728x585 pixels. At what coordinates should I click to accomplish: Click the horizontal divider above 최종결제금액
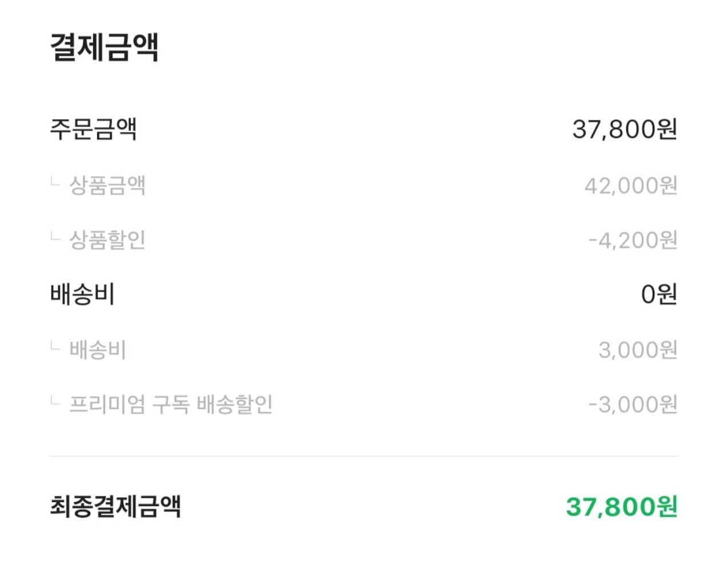363,456
